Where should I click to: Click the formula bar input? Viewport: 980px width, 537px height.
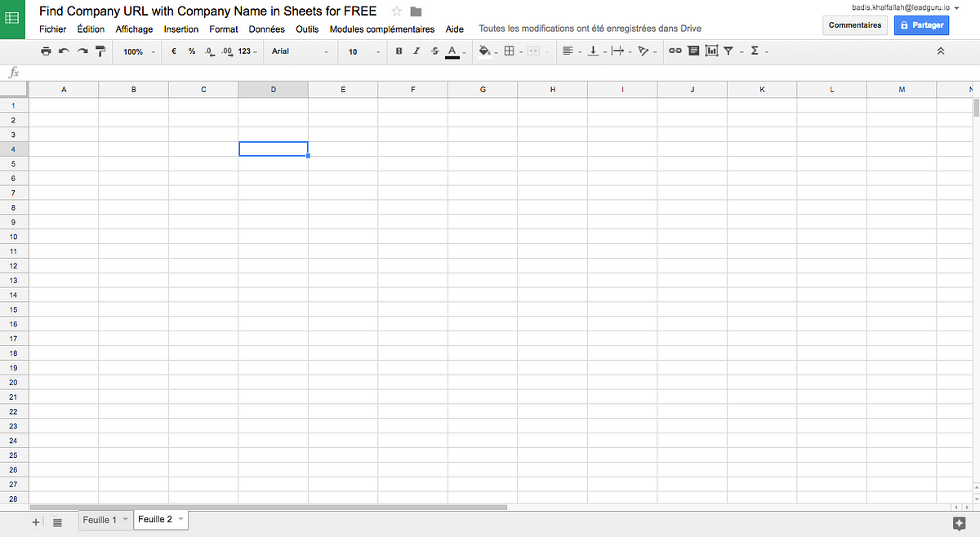[502, 72]
